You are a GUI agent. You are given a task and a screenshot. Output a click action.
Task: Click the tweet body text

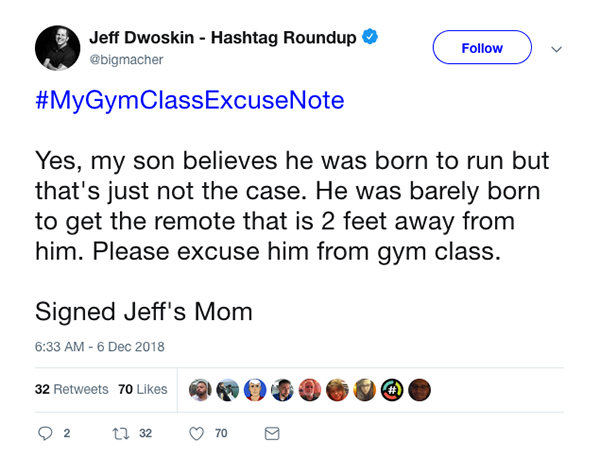coord(290,207)
